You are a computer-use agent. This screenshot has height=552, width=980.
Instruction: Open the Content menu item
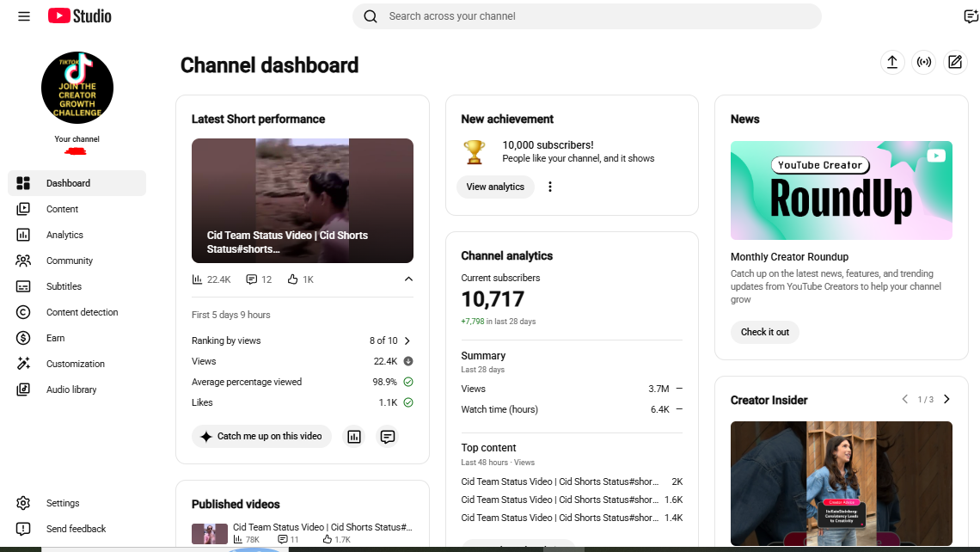tap(77, 209)
